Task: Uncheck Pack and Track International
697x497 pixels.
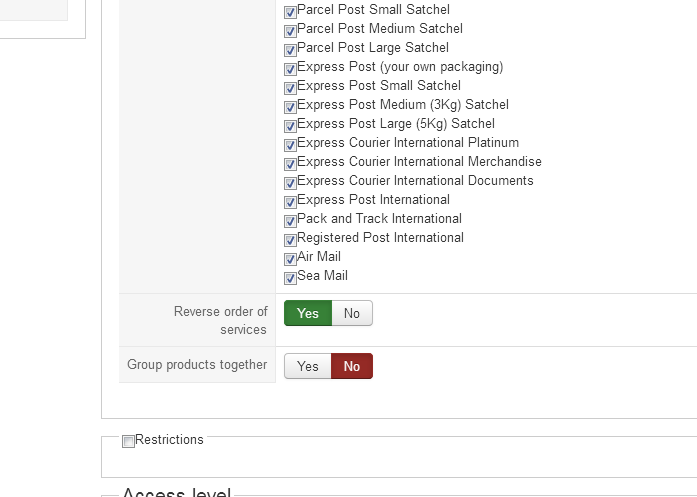Action: point(290,221)
